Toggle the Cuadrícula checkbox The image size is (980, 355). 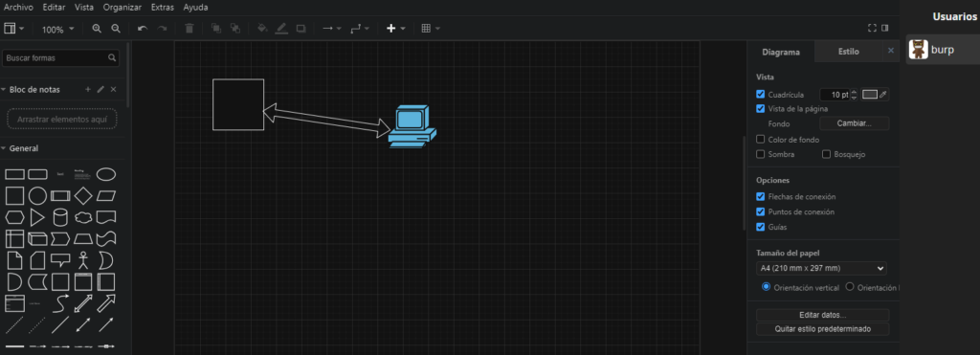click(761, 95)
